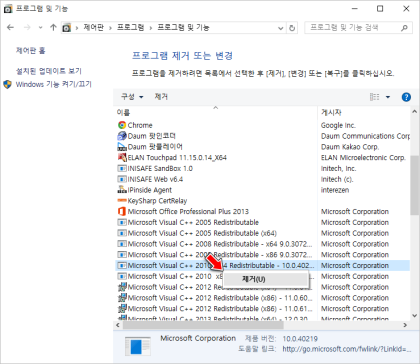Viewport: 420px width, 364px height.
Task: Sort by the 이름 column header
Action: point(215,112)
